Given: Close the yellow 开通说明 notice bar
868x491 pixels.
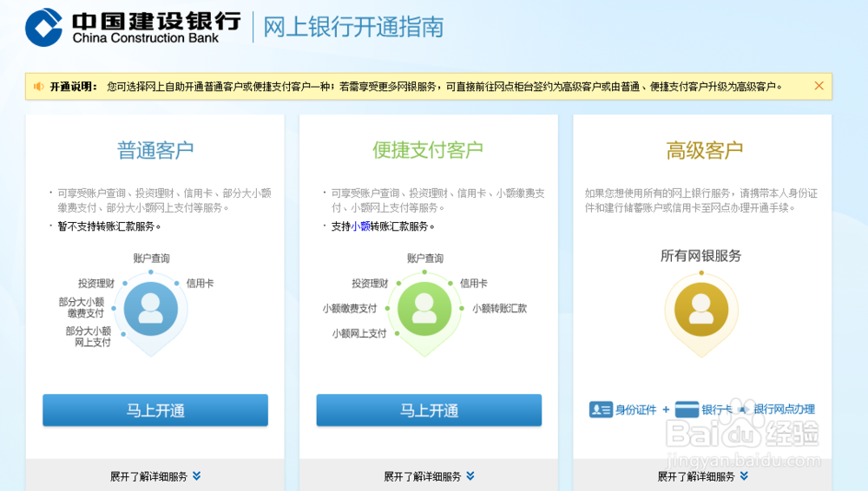Looking at the screenshot, I should 819,86.
